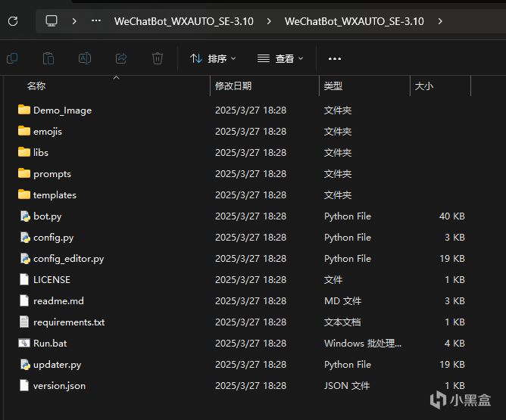
Task: Click the Run.bat batch file icon
Action: pos(24,343)
